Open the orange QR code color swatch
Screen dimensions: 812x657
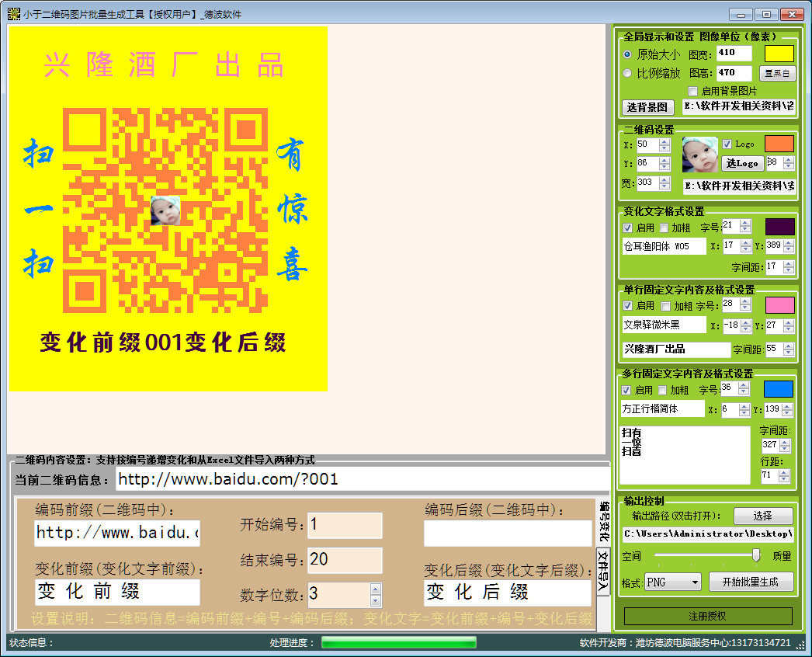click(x=779, y=144)
